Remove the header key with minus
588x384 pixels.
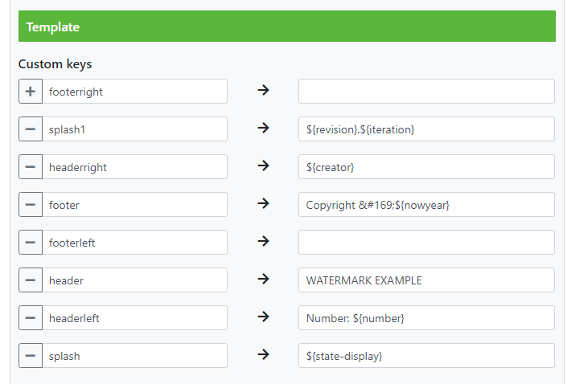31,280
